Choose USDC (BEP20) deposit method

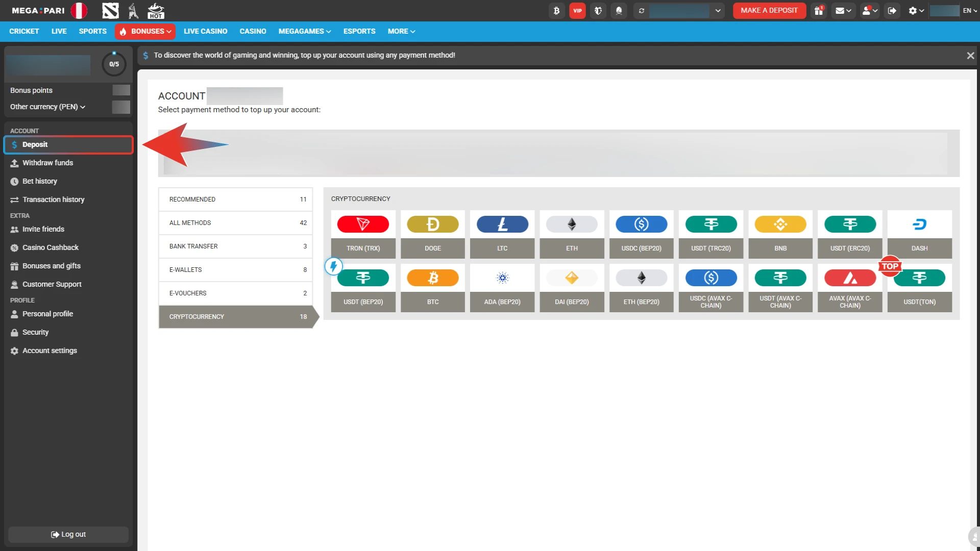pyautogui.click(x=641, y=235)
